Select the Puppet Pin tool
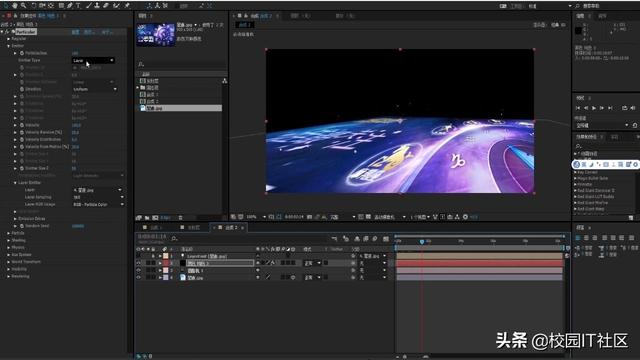The height and width of the screenshot is (360, 640). coord(127,5)
